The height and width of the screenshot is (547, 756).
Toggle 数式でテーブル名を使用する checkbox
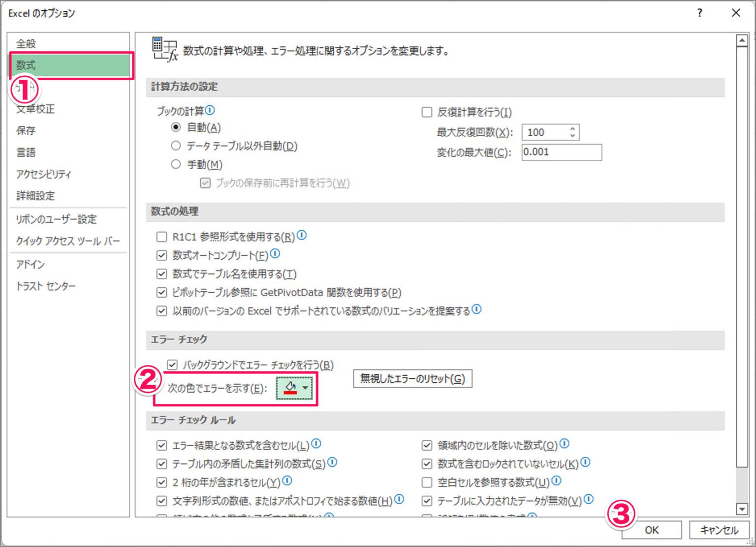161,274
